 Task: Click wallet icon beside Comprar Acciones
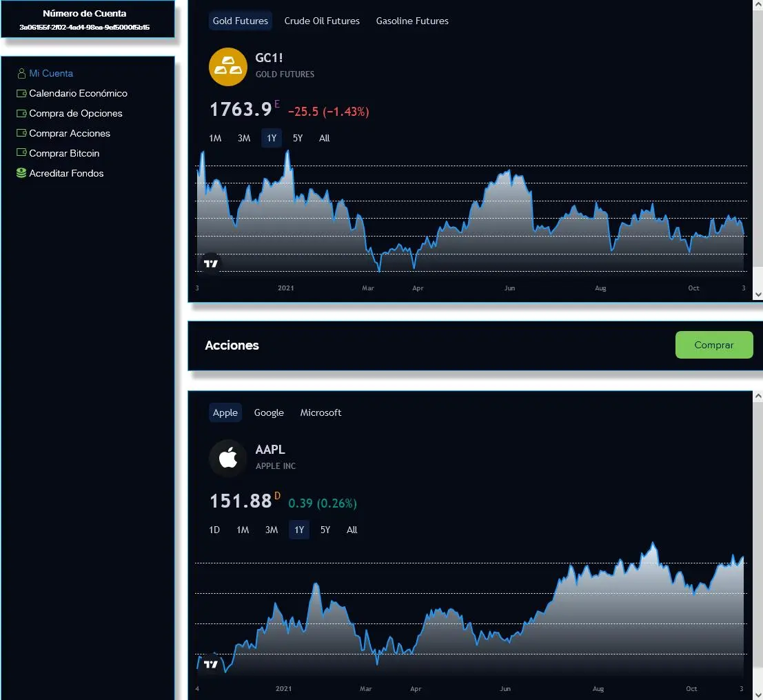click(x=21, y=133)
